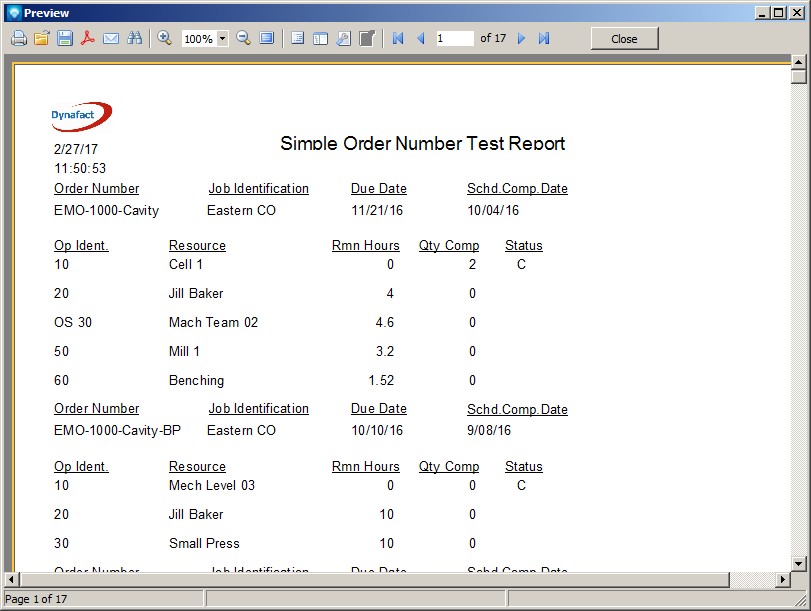
Task: Open Find with the binoculars icon
Action: coord(134,38)
